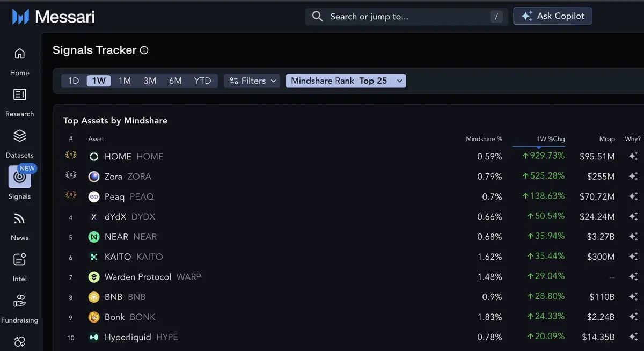The image size is (644, 351).
Task: Sort by the Mindshare % column
Action: click(484, 139)
